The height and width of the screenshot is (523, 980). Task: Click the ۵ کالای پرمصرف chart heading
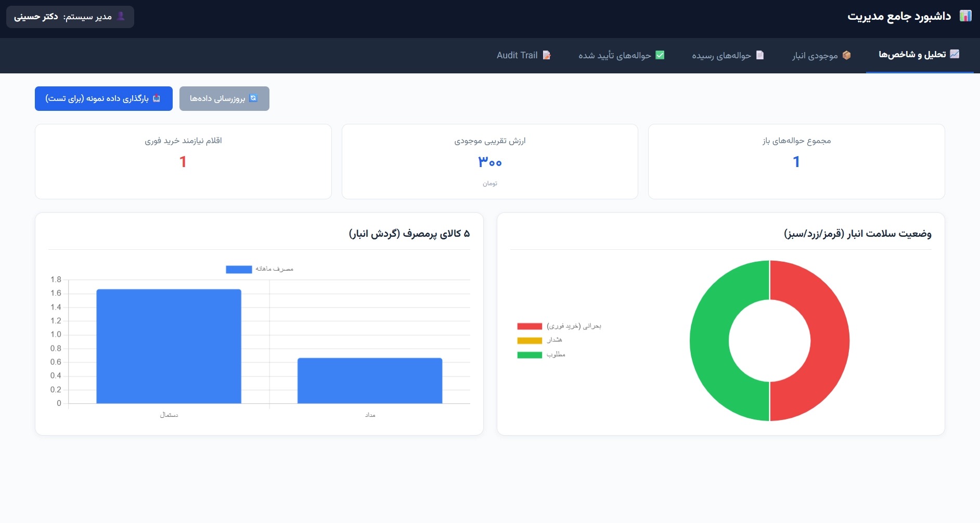tap(409, 234)
